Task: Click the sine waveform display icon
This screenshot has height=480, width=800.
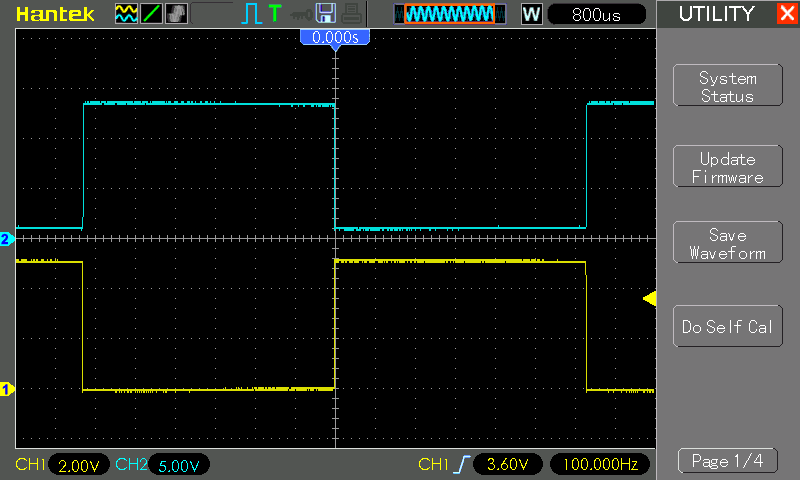Action: (x=126, y=14)
